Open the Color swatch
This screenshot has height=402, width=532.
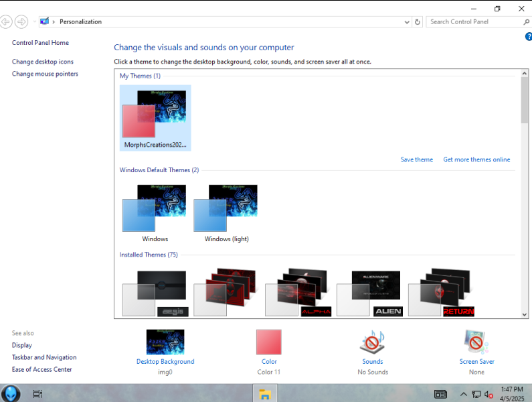point(269,342)
